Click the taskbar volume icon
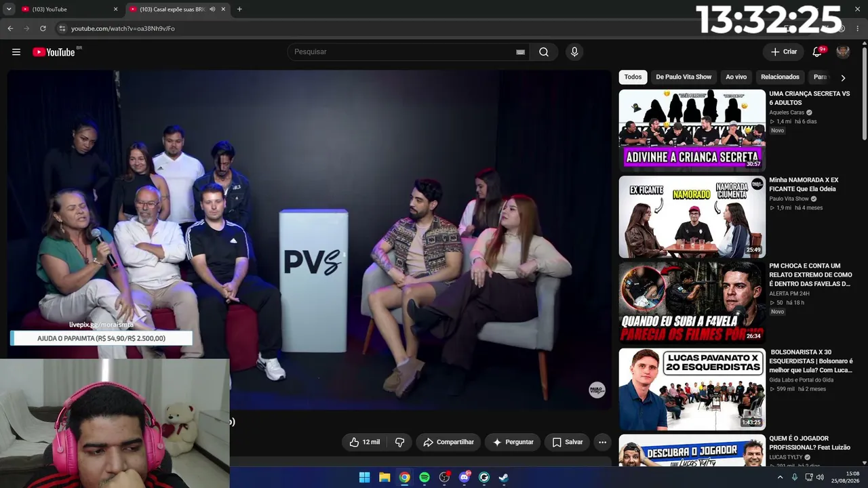The height and width of the screenshot is (488, 868). point(820,477)
